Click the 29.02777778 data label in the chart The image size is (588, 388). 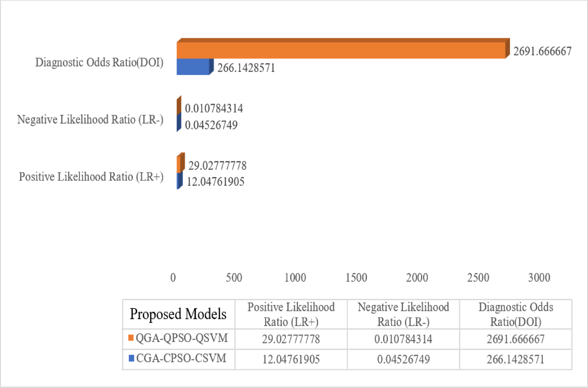[x=217, y=166]
